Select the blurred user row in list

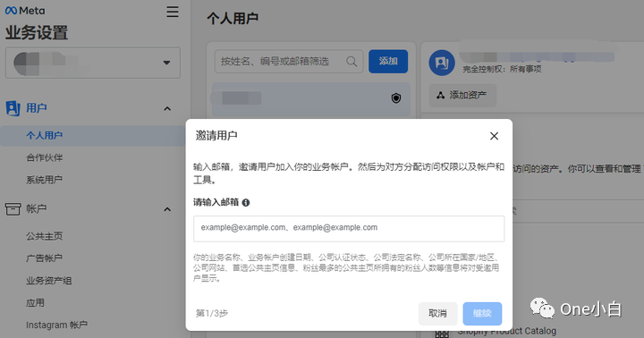click(x=311, y=98)
